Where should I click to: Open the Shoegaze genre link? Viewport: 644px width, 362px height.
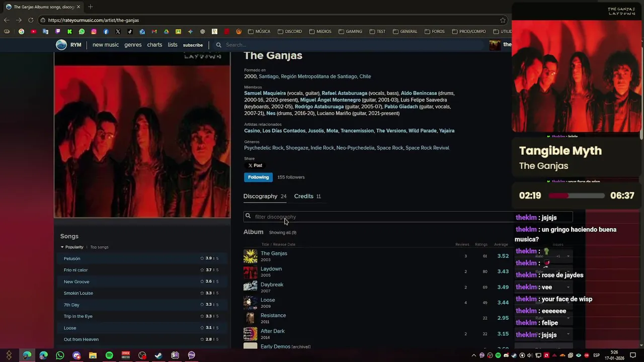[x=297, y=148]
